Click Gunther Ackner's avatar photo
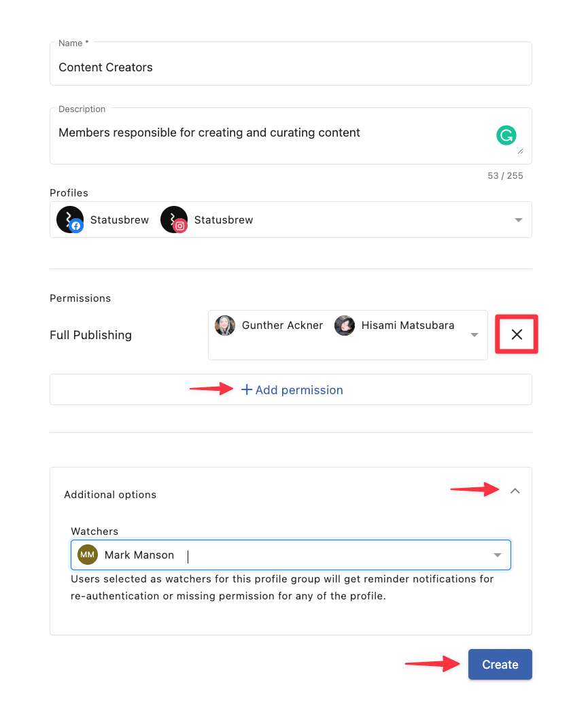This screenshot has height=717, width=588. (x=225, y=326)
